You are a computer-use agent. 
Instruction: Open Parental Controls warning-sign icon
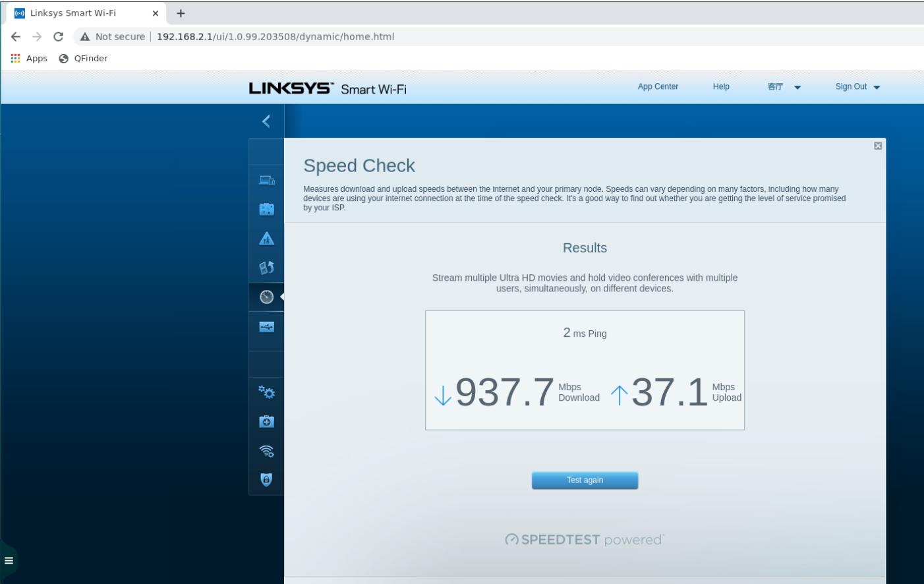(266, 239)
